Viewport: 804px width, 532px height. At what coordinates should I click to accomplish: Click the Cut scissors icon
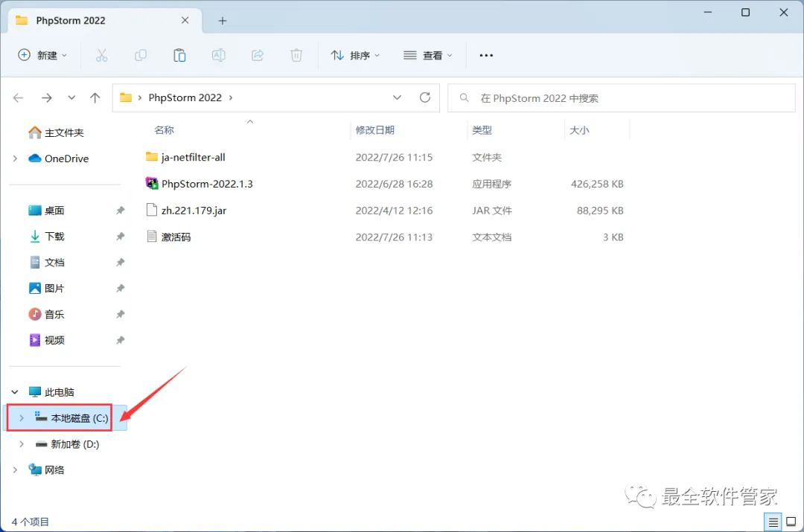tap(101, 55)
